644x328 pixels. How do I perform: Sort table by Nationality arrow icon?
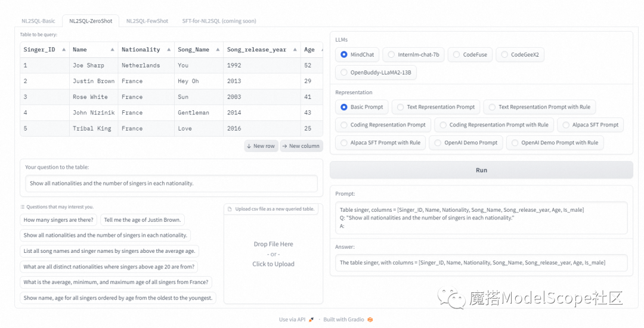[168, 49]
